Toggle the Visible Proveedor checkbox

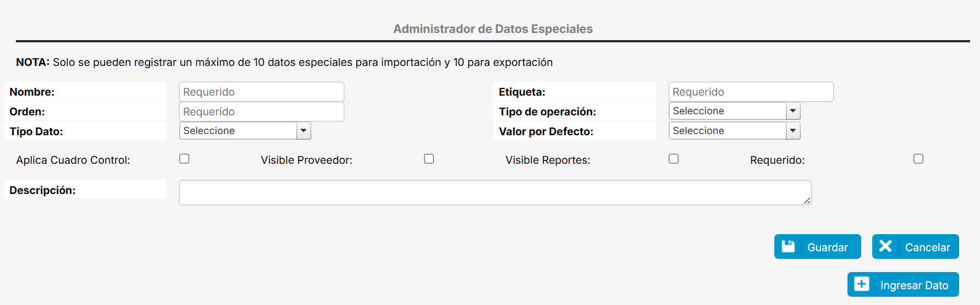[429, 159]
